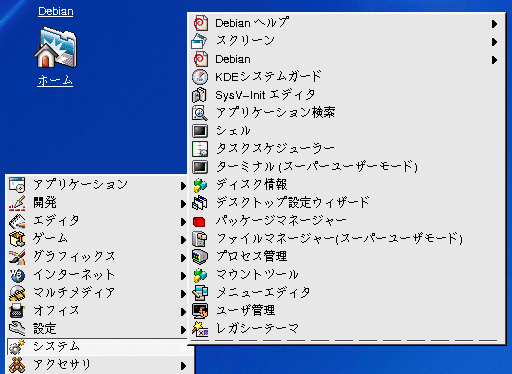This screenshot has height=374, width=512.
Task: Select ユーザ管理 from the system menu
Action: click(x=347, y=311)
